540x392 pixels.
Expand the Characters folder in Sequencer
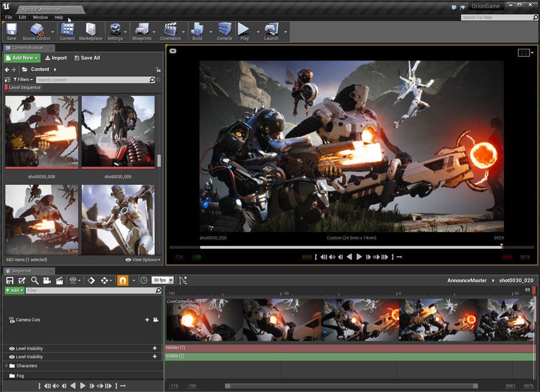pyautogui.click(x=6, y=366)
